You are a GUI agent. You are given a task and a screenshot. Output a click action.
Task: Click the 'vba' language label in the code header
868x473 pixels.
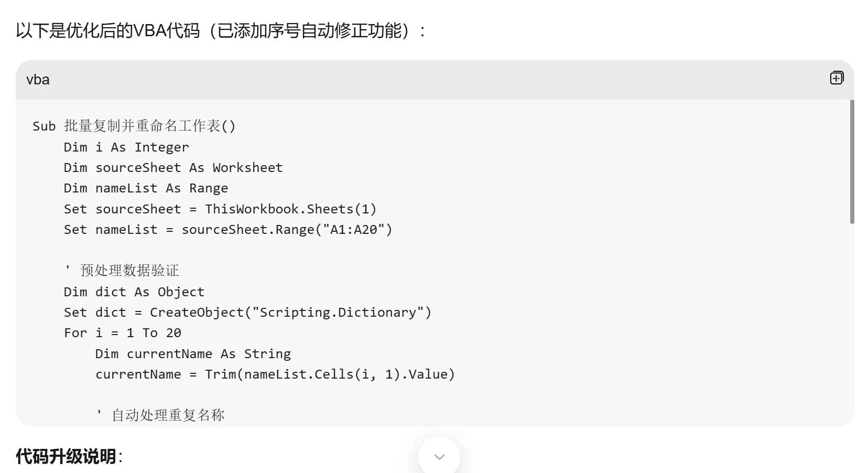click(37, 79)
